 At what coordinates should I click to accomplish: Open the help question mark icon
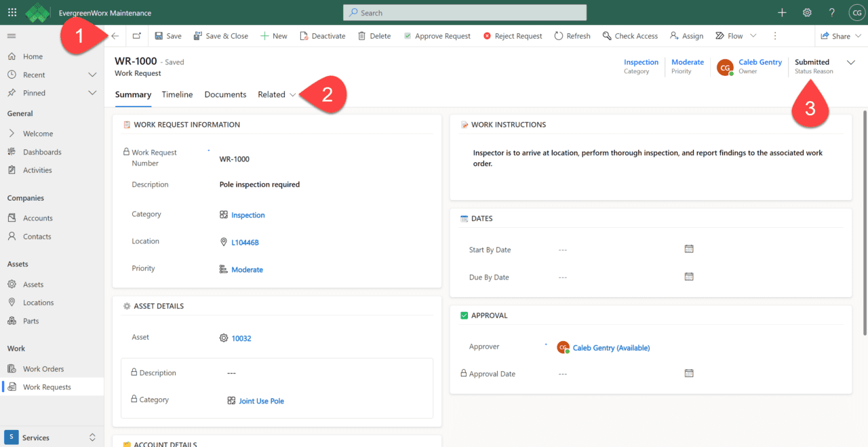[x=832, y=13]
